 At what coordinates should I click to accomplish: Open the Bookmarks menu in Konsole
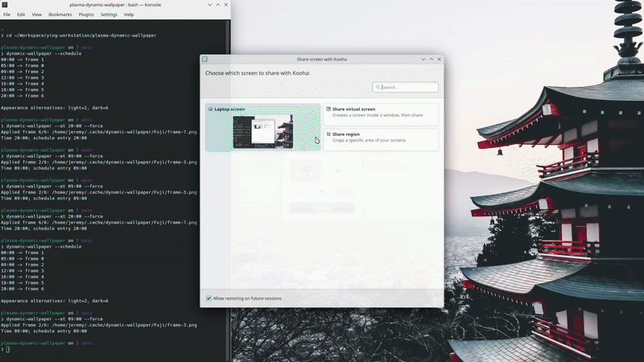tap(60, 14)
